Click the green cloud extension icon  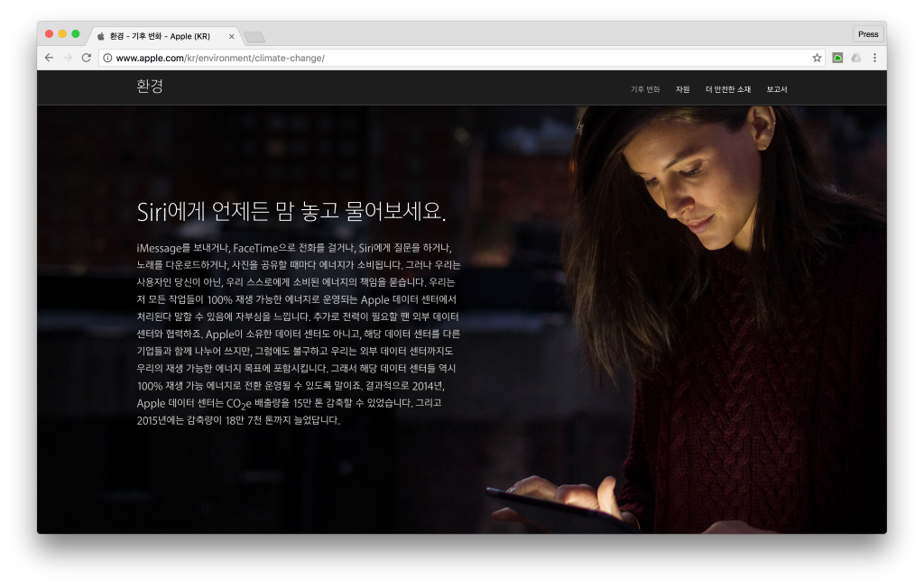pyautogui.click(x=838, y=57)
